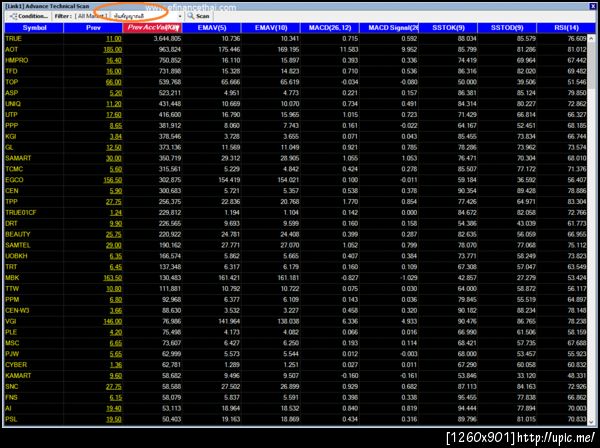Select the MSC symbol
The width and height of the screenshot is (600, 448).
click(x=12, y=343)
